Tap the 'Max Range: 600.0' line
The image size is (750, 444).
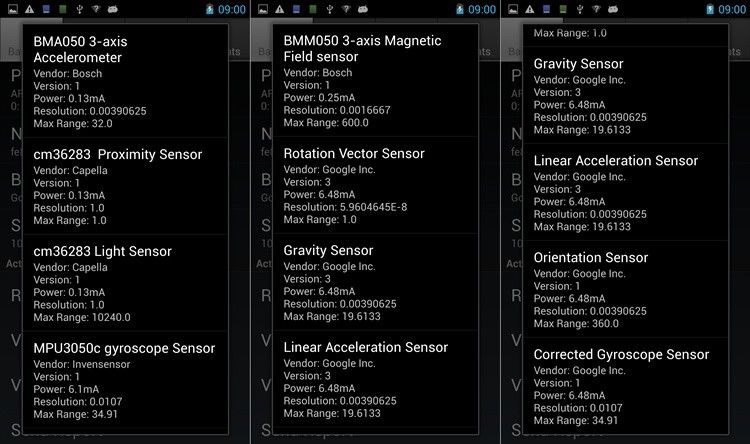point(326,122)
